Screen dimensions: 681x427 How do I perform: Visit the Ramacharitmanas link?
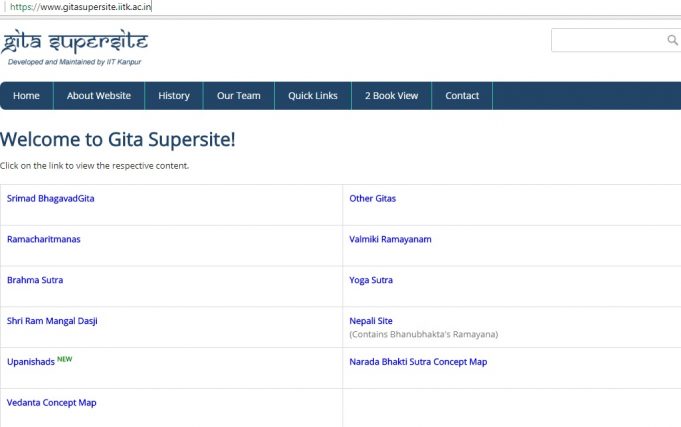click(x=45, y=240)
